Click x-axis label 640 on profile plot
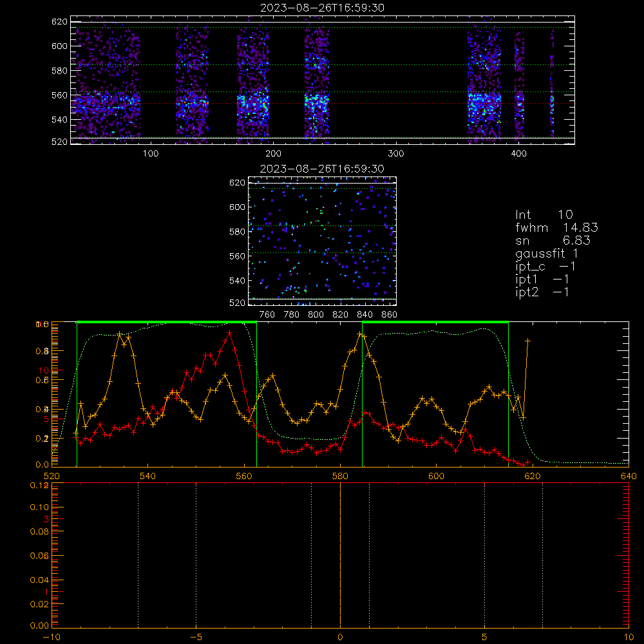The image size is (644, 644). [629, 476]
